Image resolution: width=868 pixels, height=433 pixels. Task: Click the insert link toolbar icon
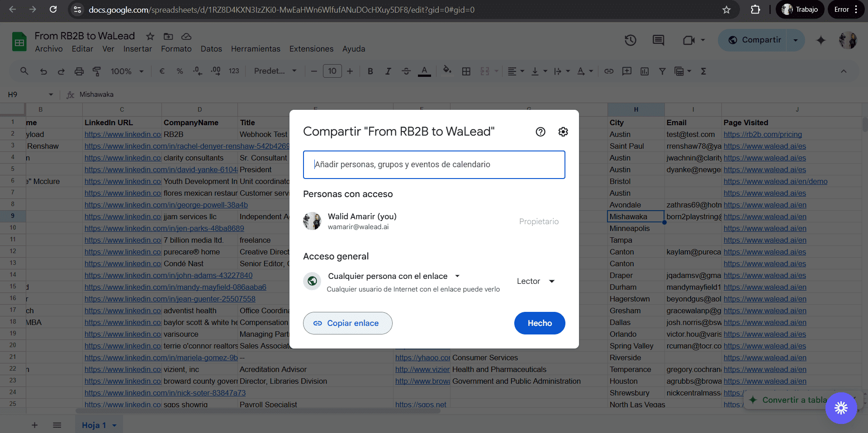pyautogui.click(x=609, y=71)
